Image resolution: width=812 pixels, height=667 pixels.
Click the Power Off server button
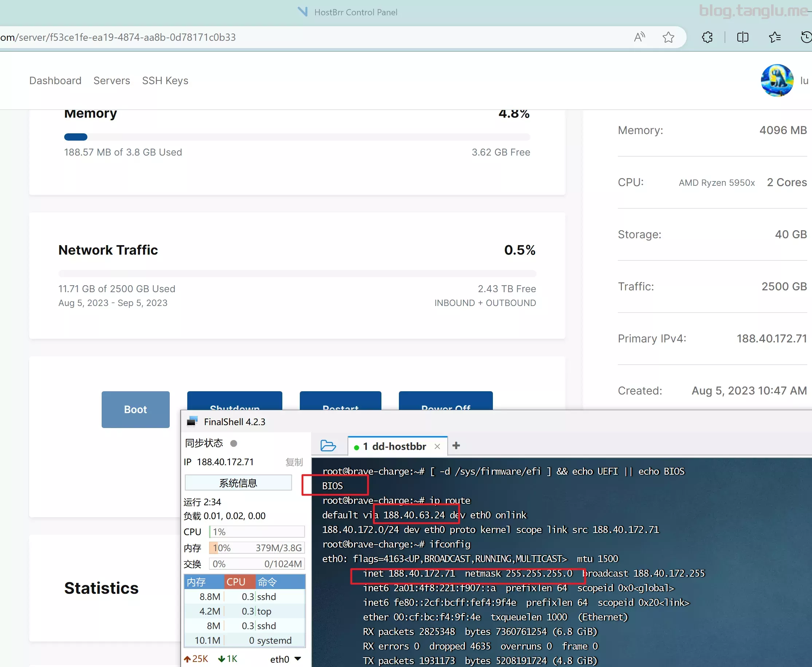(x=446, y=401)
